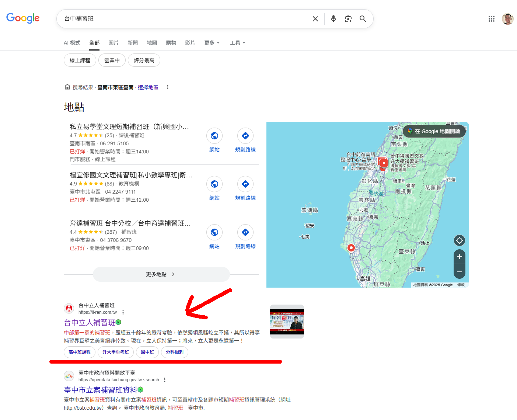The image size is (517, 420).
Task: Open the three-dot menu for 台中立人補習班
Action: point(123,312)
